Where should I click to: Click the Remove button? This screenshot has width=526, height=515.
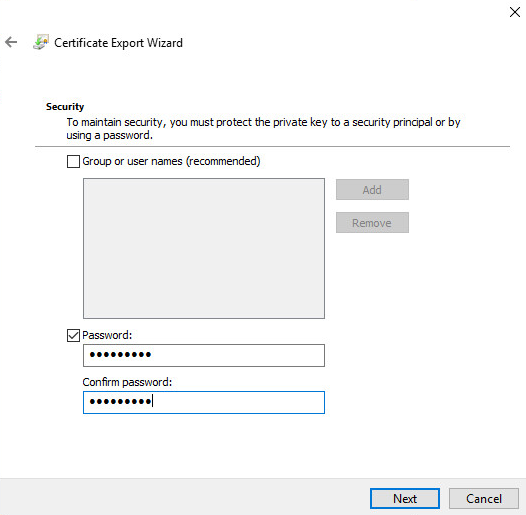coord(372,222)
